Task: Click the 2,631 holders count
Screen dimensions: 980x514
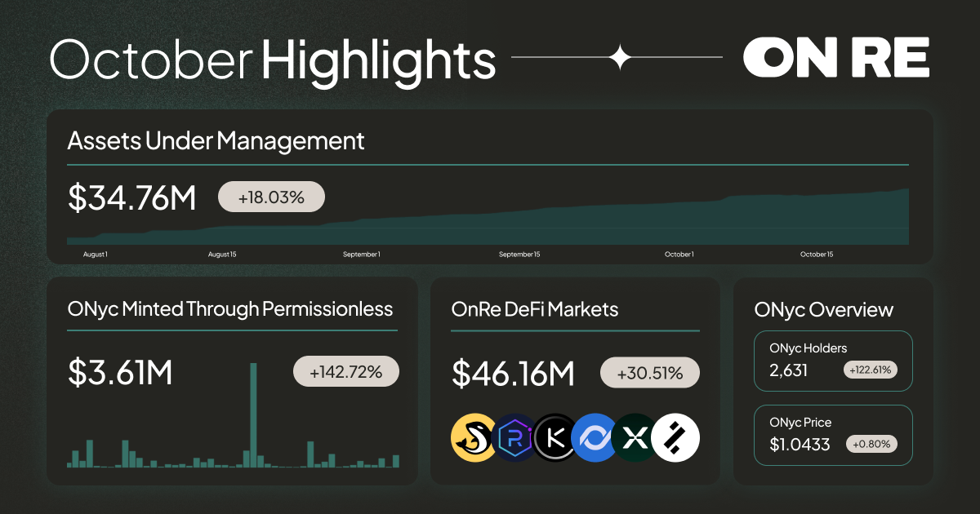Action: pyautogui.click(x=788, y=370)
